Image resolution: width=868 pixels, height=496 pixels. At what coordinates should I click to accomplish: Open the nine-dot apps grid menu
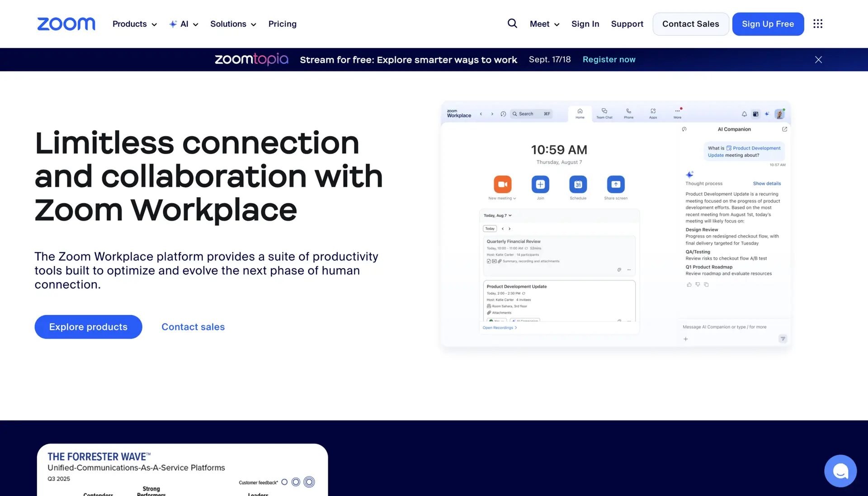(x=817, y=24)
